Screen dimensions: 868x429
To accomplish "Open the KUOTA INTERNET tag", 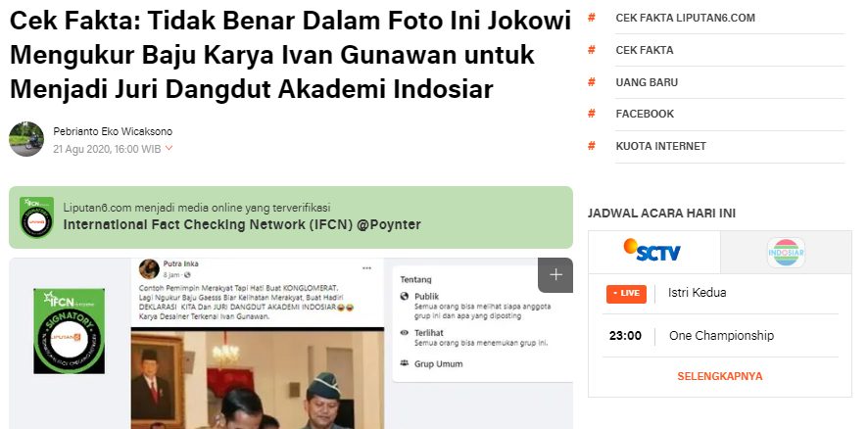I will coord(661,146).
